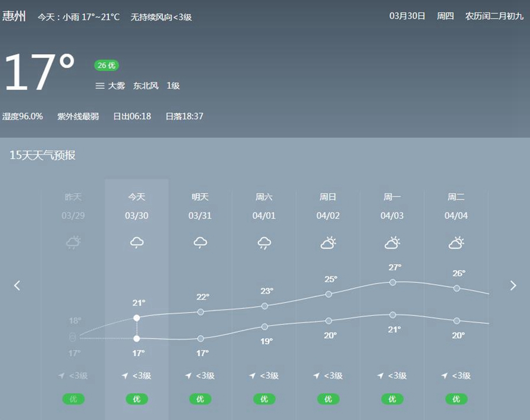Show earlier days with left arrow

coord(17,285)
